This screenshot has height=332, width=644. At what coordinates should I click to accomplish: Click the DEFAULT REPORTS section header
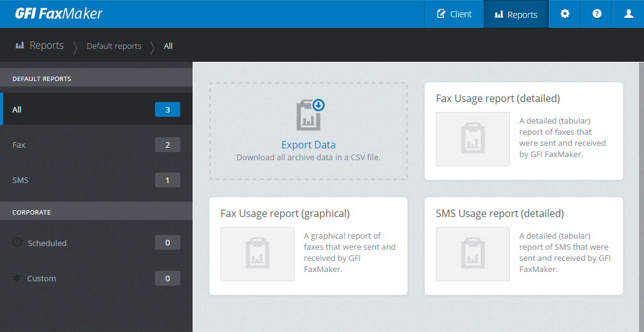pos(96,77)
